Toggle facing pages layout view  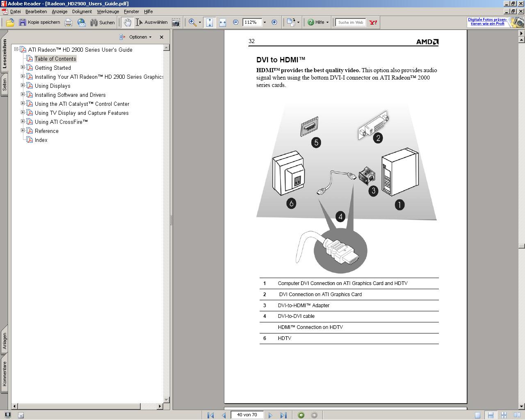pos(517,415)
